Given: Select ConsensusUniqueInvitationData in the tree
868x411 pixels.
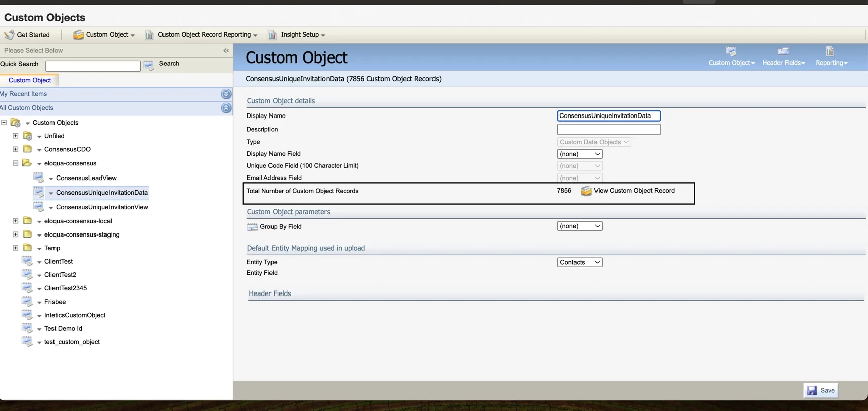Looking at the screenshot, I should [102, 193].
